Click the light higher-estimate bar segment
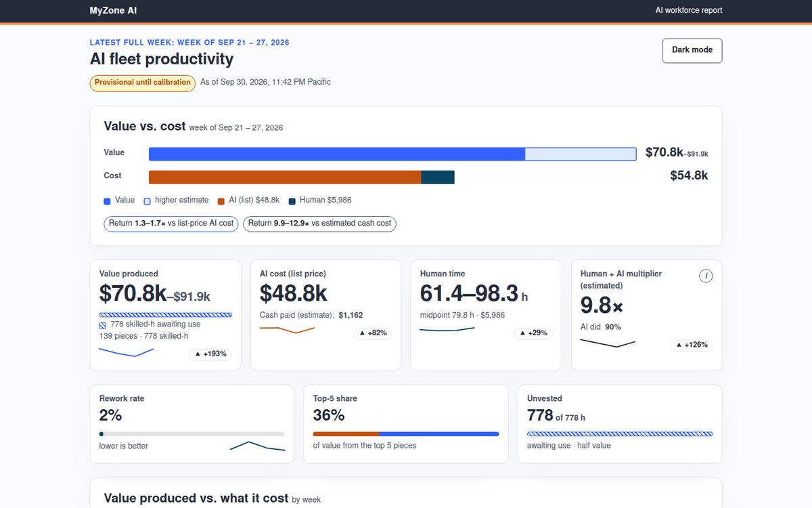The width and height of the screenshot is (812, 508). pyautogui.click(x=581, y=154)
